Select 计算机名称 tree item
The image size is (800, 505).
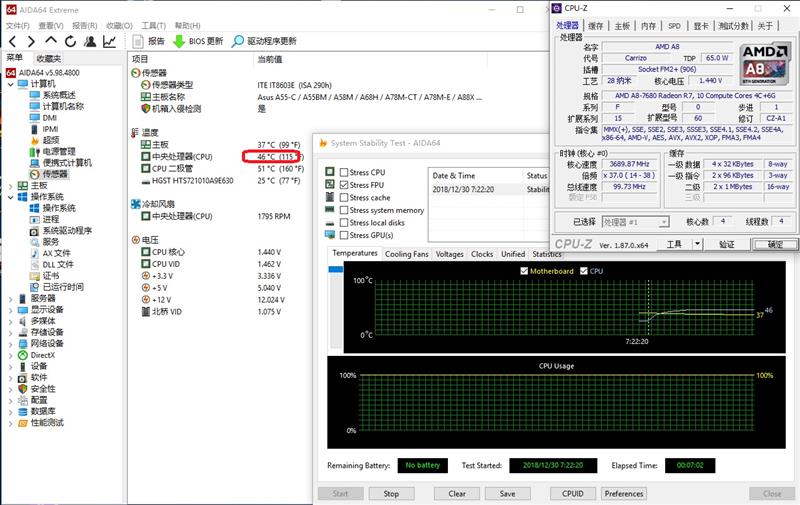[x=63, y=106]
